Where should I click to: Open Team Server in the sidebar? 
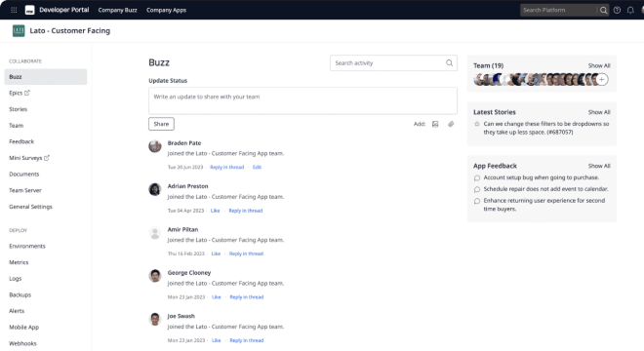pos(25,190)
